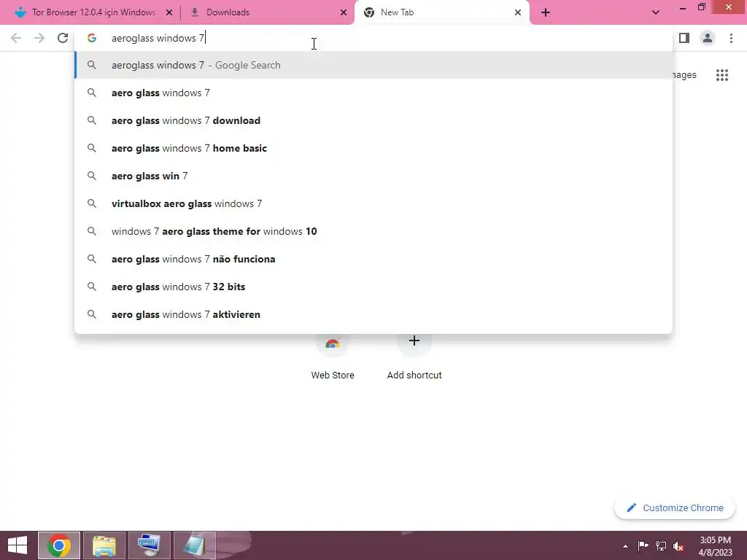Open Action Center flag icon
The image size is (747, 560).
(643, 545)
